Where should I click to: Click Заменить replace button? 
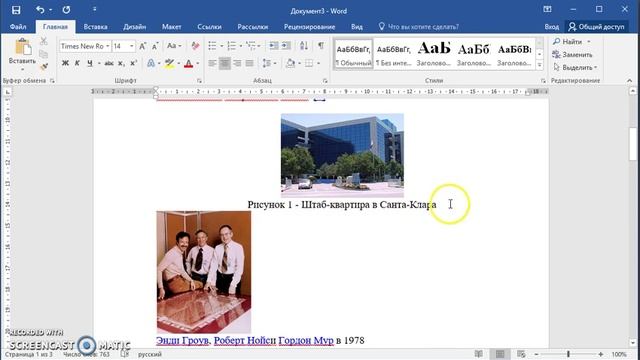click(572, 54)
